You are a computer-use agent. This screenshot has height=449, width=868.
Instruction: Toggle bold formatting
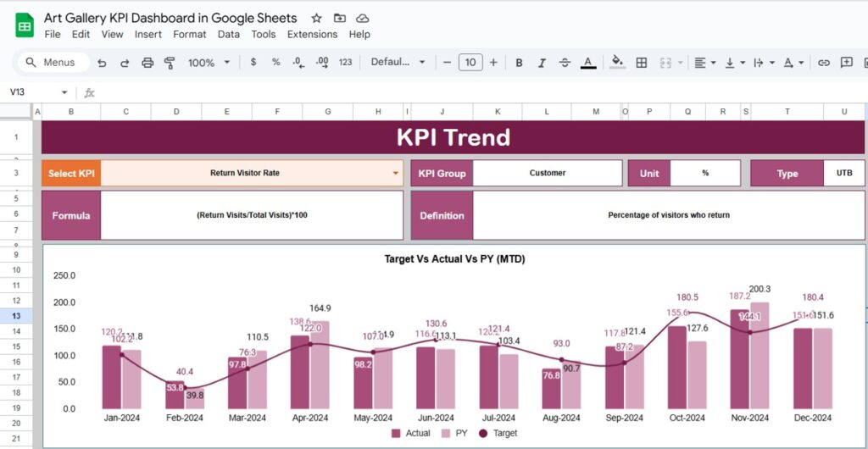click(x=519, y=63)
